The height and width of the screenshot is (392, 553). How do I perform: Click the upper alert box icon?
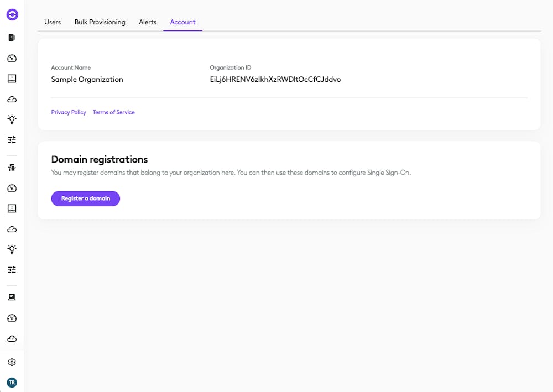tap(12, 78)
